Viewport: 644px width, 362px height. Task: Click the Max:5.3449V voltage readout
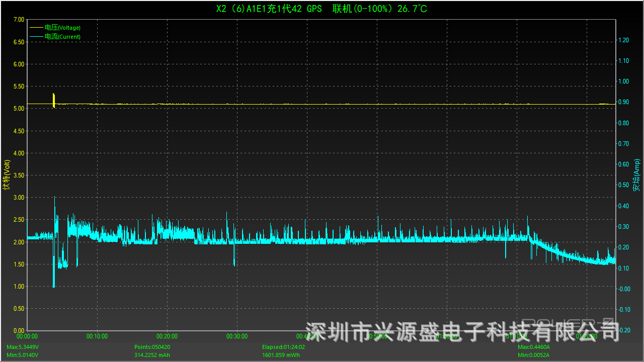click(x=23, y=347)
